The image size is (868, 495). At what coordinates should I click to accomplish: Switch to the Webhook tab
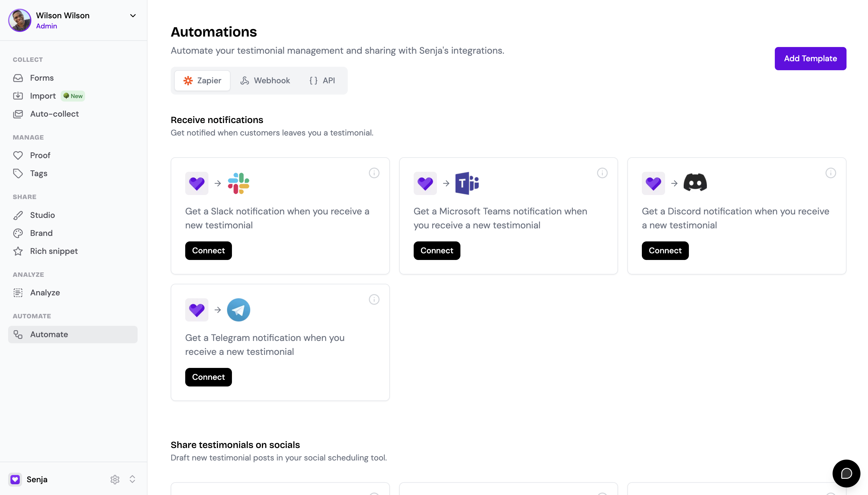[265, 81]
